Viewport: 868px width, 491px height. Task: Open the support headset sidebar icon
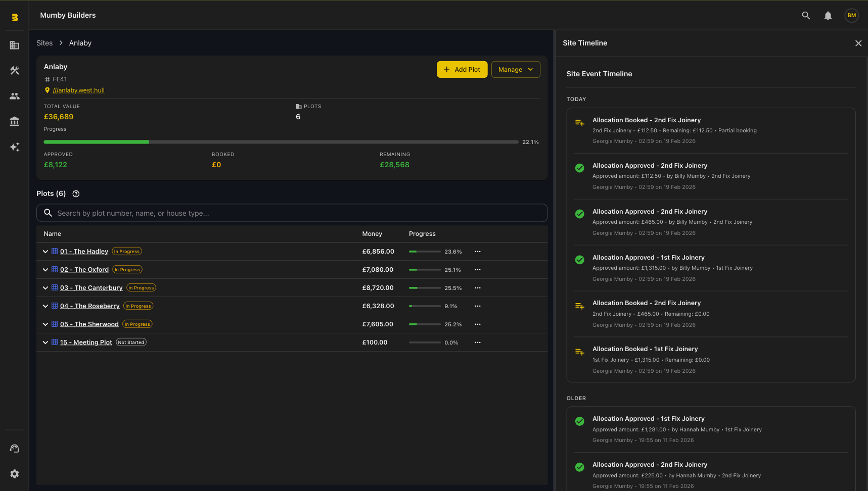pos(15,449)
